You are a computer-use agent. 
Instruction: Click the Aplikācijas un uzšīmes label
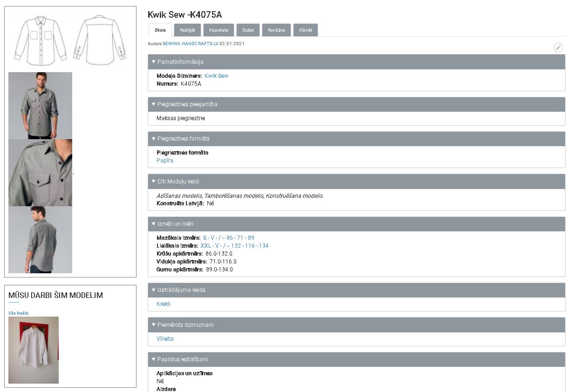tap(184, 373)
